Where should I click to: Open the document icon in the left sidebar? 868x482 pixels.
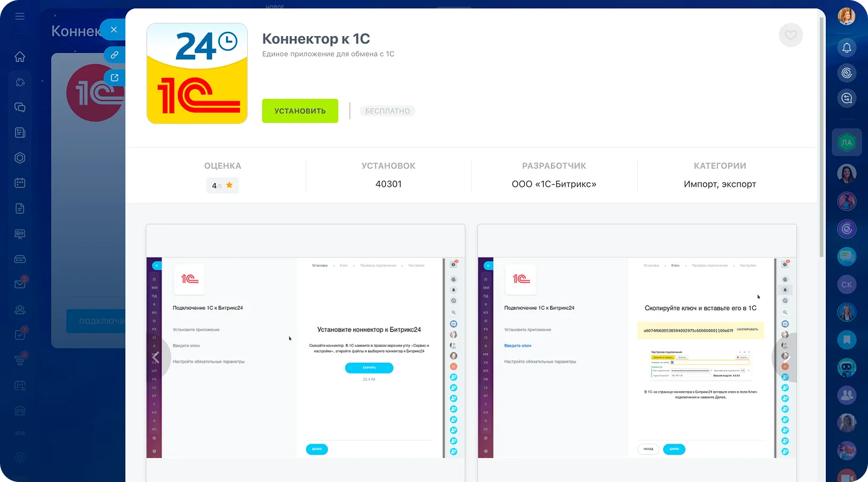coord(20,208)
